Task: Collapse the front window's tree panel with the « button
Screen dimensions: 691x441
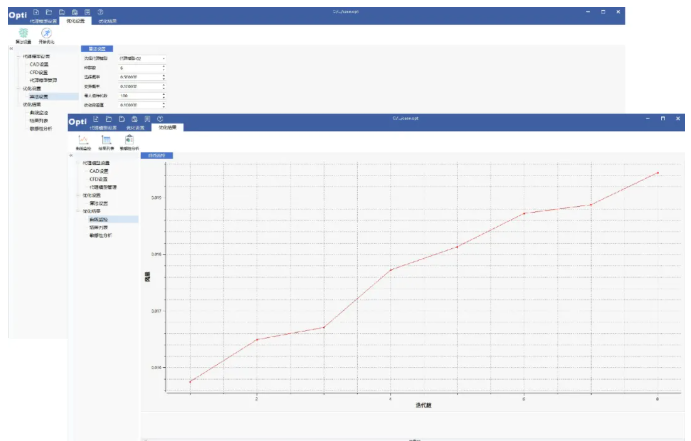Action: point(71,155)
